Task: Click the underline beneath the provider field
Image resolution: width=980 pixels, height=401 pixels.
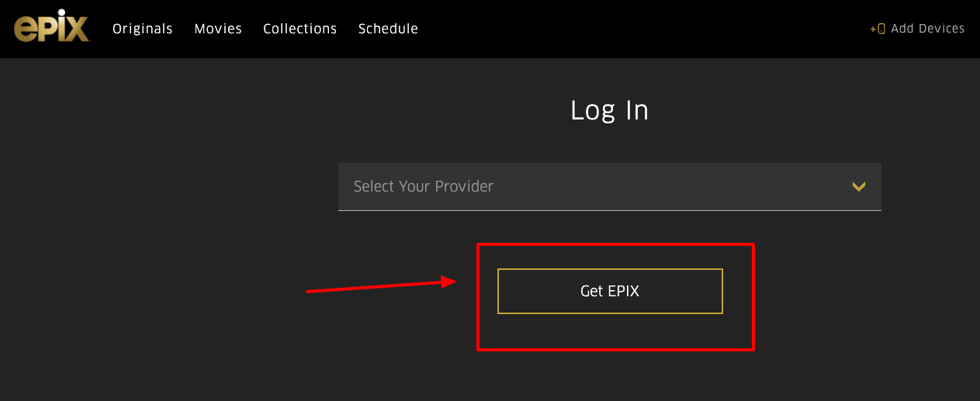Action: coord(609,210)
